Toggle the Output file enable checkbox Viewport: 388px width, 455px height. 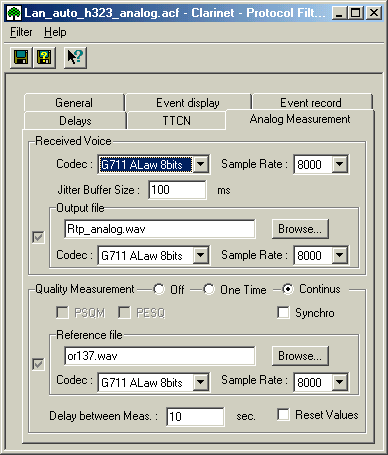pos(38,237)
